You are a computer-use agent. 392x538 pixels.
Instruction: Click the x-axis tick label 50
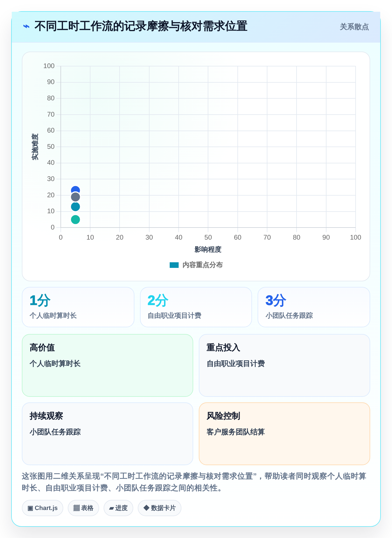pyautogui.click(x=208, y=237)
